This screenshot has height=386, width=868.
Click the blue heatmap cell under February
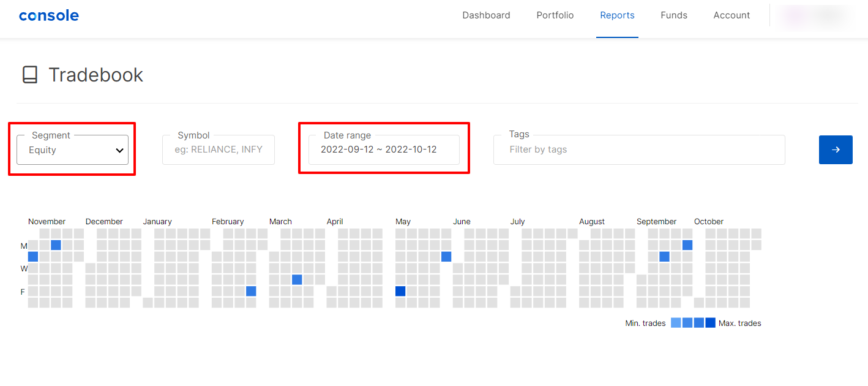point(251,291)
